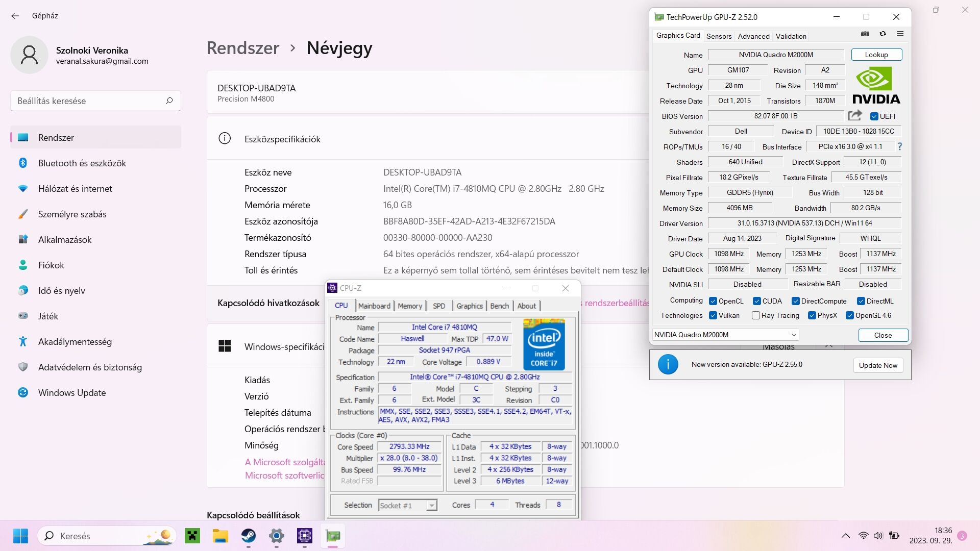Open Alkalmazások settings

[x=95, y=240]
